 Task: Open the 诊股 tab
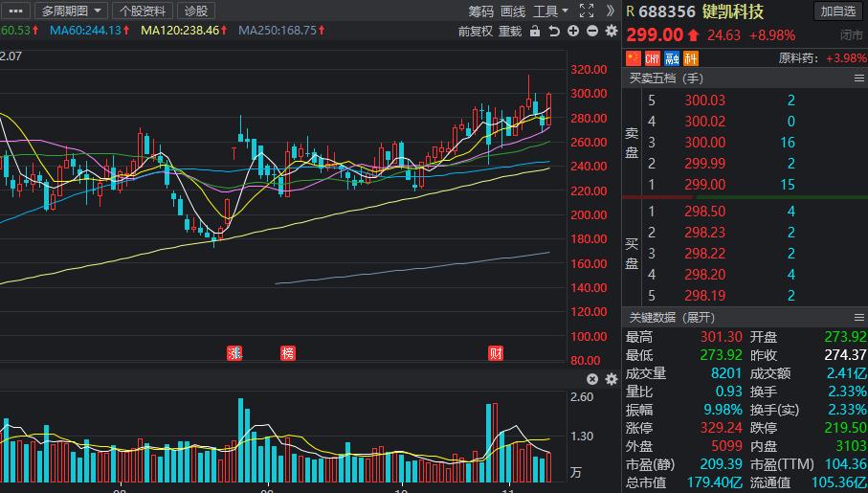(x=195, y=11)
